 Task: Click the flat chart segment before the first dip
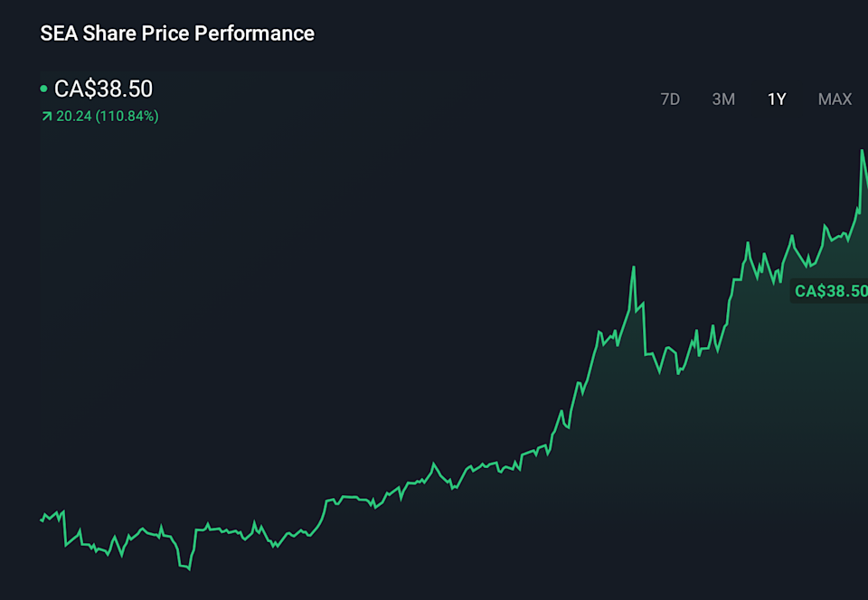click(51, 517)
